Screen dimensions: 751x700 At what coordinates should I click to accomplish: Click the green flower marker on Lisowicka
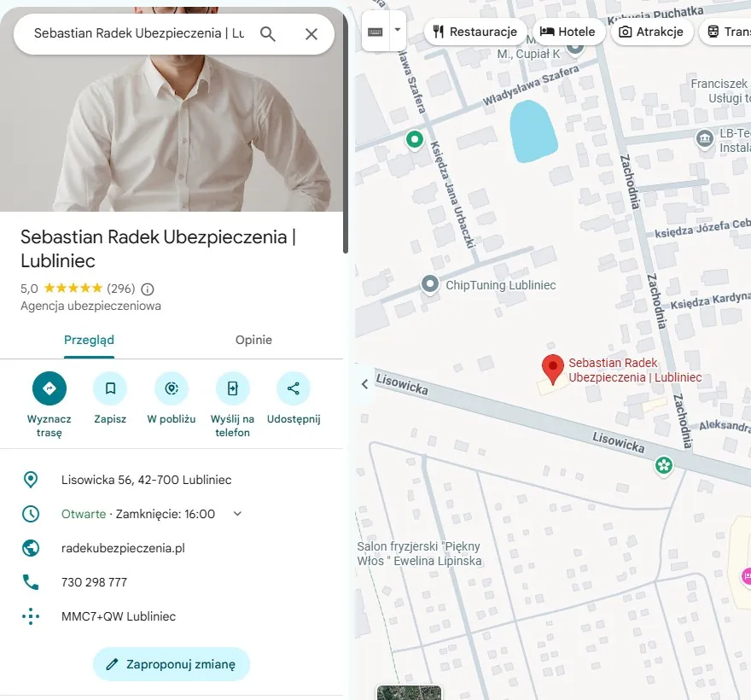pos(664,465)
